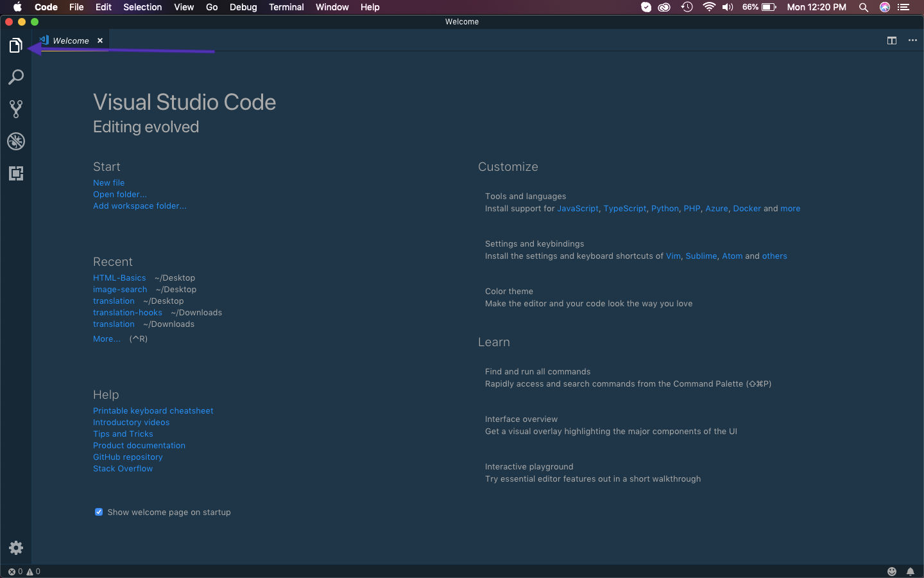Install Python language support

[x=665, y=209]
